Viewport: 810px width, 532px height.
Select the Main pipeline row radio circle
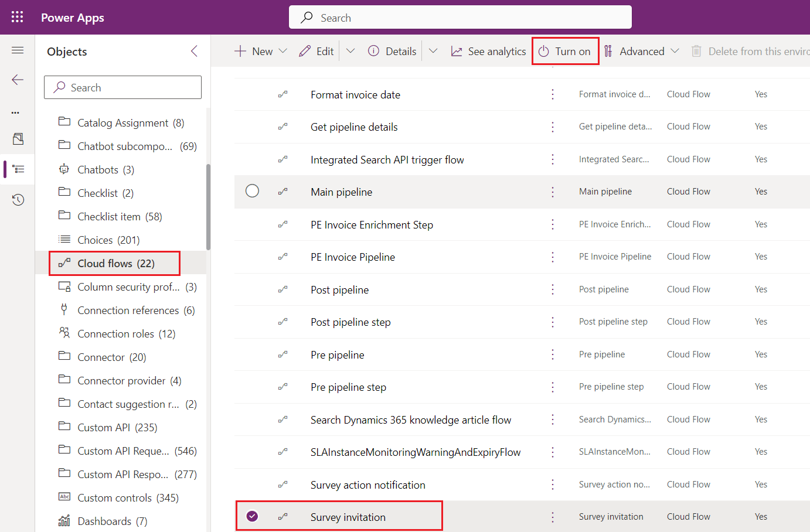coord(252,191)
